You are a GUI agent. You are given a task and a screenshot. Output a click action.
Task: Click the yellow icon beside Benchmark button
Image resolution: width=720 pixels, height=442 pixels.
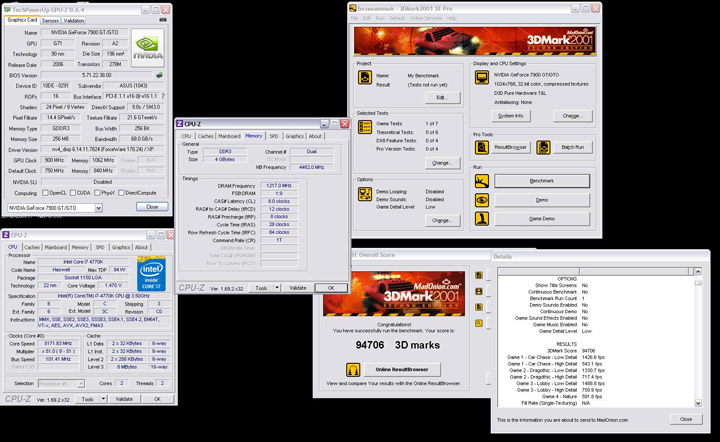(482, 181)
